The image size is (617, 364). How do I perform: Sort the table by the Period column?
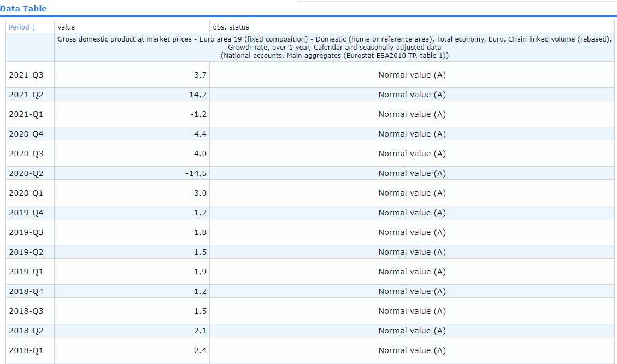point(19,27)
